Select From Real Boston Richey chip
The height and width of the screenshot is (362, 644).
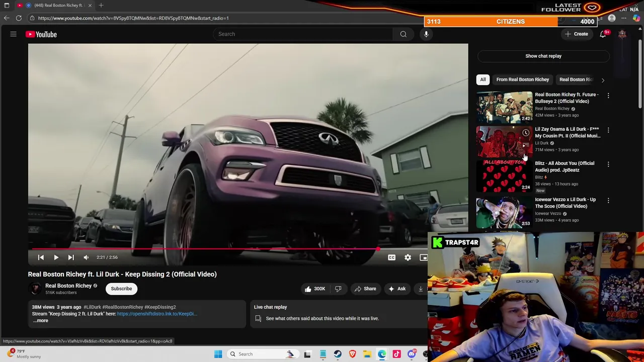pyautogui.click(x=522, y=79)
